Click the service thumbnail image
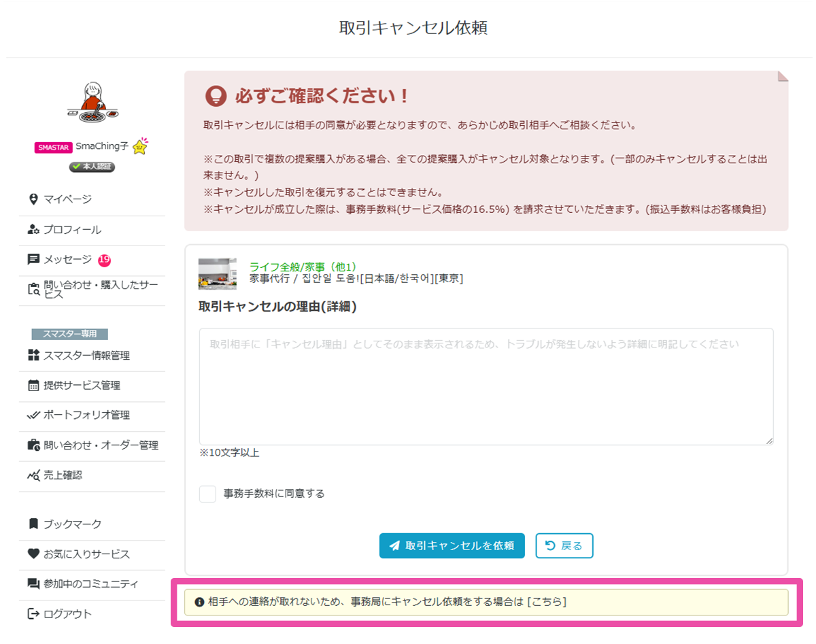 click(x=218, y=273)
